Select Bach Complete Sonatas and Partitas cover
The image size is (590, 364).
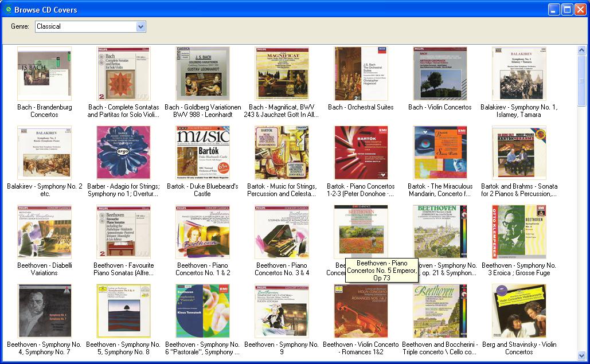coord(123,74)
